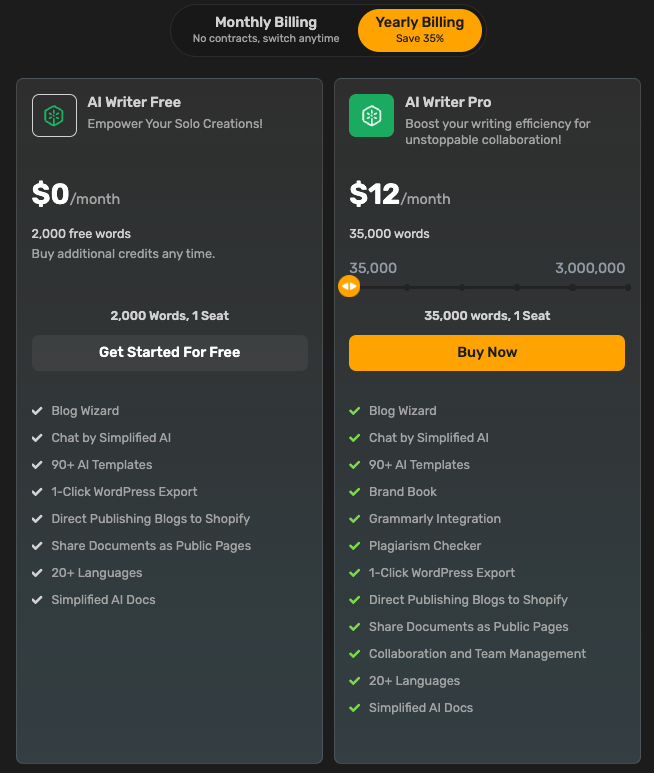654x773 pixels.
Task: Click Simplified AI Docs in Pro plan
Action: tap(421, 708)
